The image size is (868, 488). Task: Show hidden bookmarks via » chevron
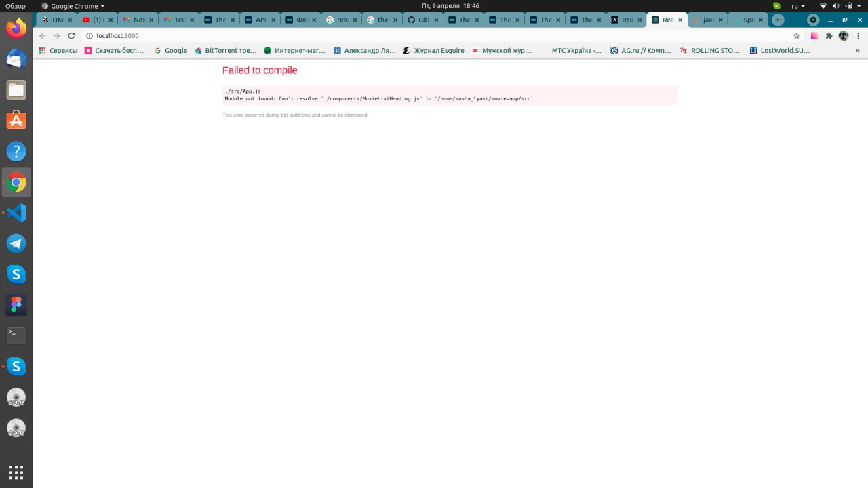coord(857,50)
